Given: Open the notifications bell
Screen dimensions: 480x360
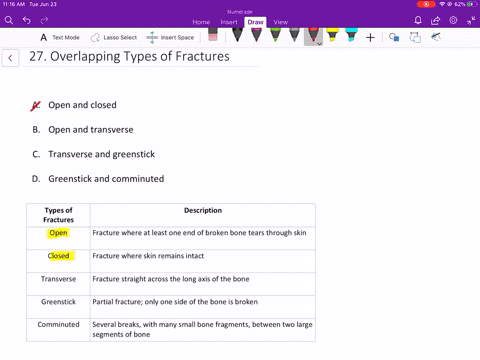Looking at the screenshot, I should tap(418, 20).
